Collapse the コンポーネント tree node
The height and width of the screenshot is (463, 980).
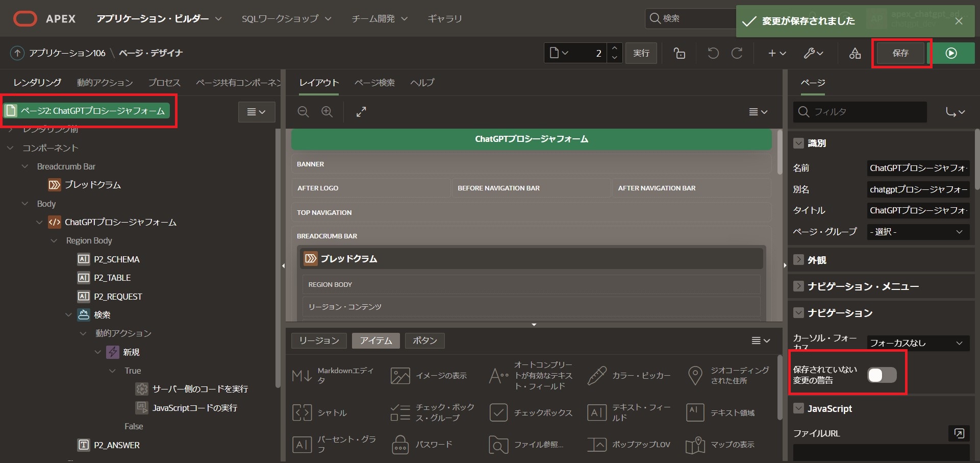[10, 148]
